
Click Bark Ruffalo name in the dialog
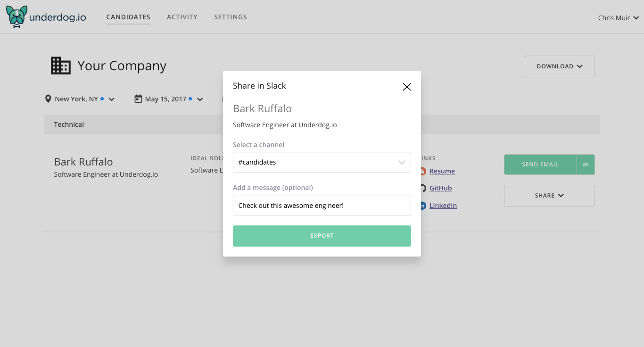click(262, 108)
